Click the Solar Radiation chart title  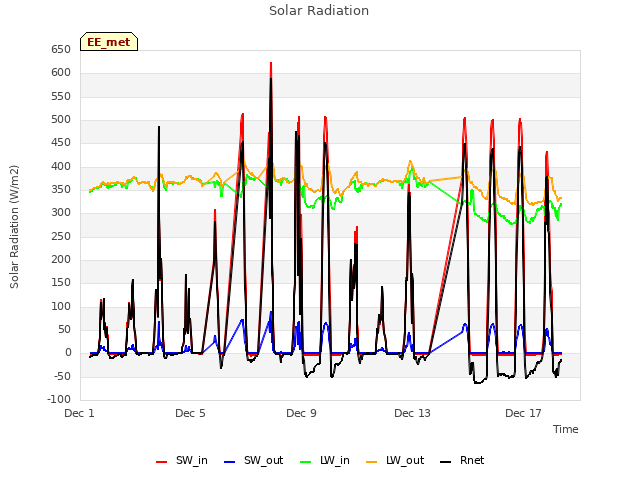(x=319, y=11)
